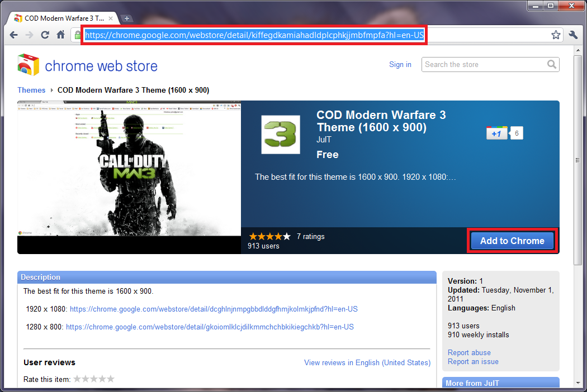587x392 pixels.
Task: Click Report an issue link
Action: point(473,362)
